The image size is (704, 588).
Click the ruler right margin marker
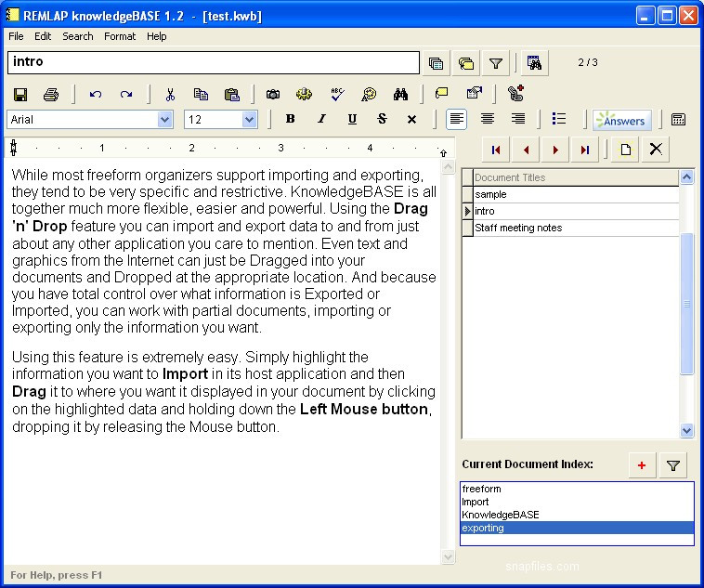(443, 153)
